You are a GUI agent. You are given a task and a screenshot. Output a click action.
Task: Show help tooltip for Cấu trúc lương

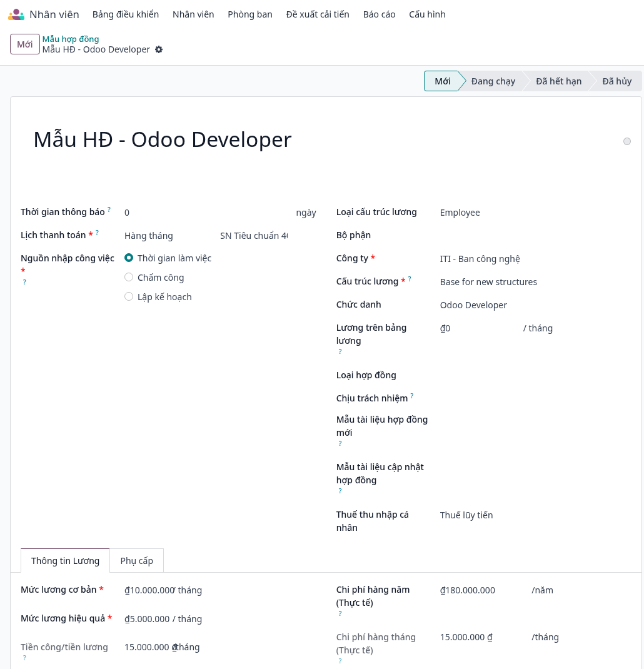[410, 279]
